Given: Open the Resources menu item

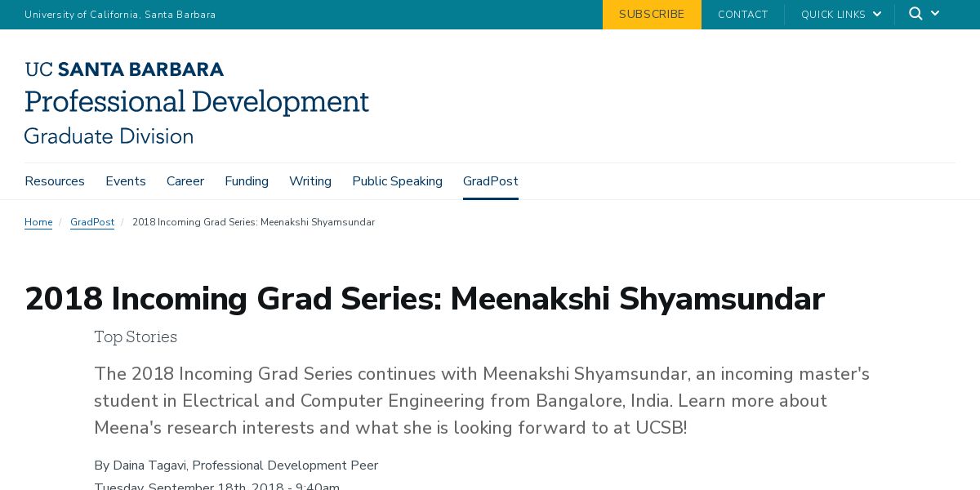Looking at the screenshot, I should click(x=55, y=181).
